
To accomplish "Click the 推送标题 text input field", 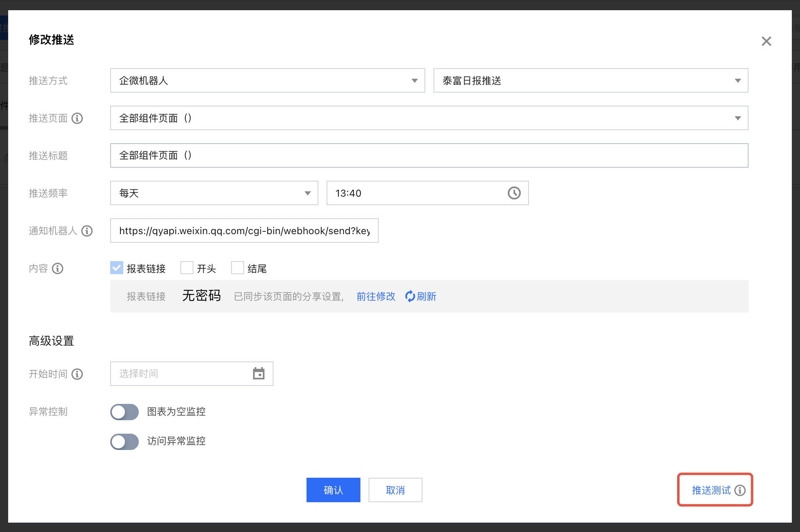I will [x=429, y=155].
